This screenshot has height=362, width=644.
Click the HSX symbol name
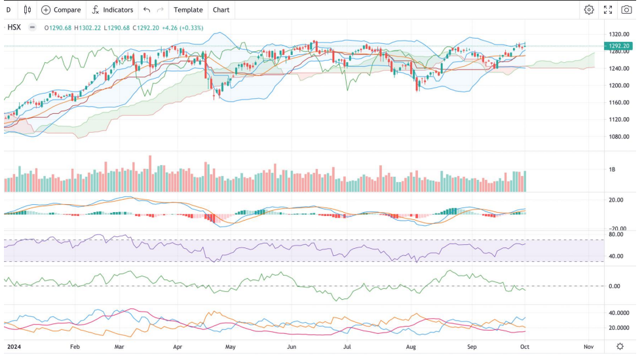tap(15, 27)
